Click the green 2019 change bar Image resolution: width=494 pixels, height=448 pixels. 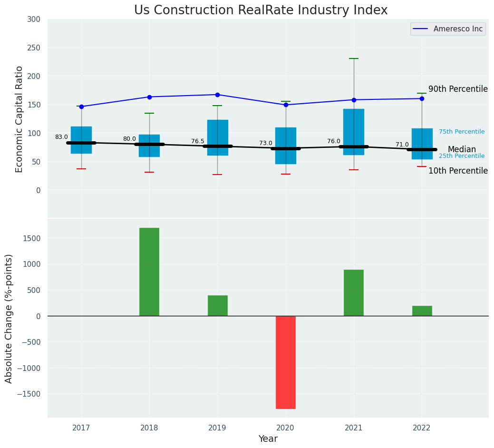pos(217,305)
